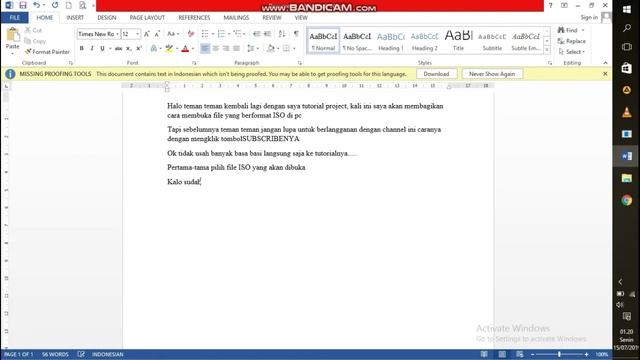Toggle italic formatting
640x360 pixels.
92,49
